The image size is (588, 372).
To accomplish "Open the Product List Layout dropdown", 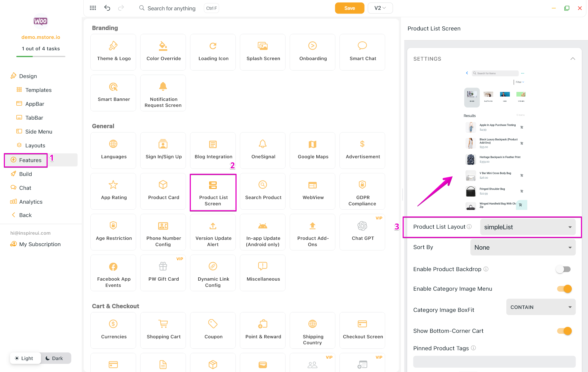I will click(528, 227).
